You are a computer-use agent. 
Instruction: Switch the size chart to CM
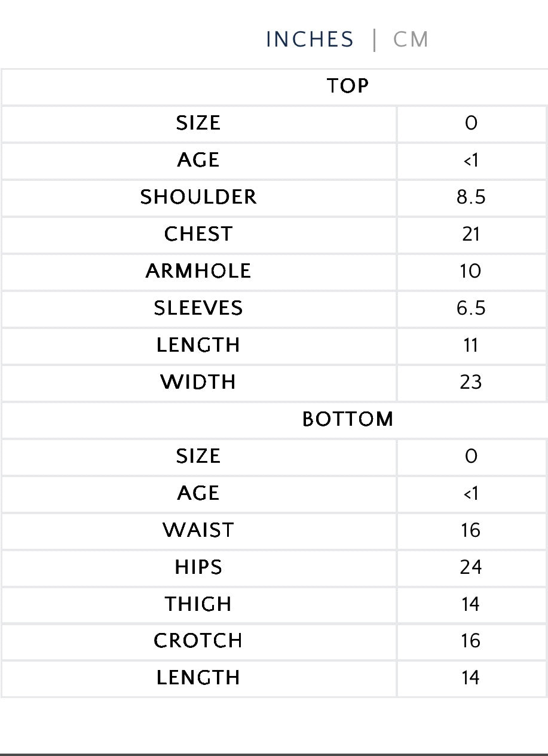pyautogui.click(x=411, y=39)
